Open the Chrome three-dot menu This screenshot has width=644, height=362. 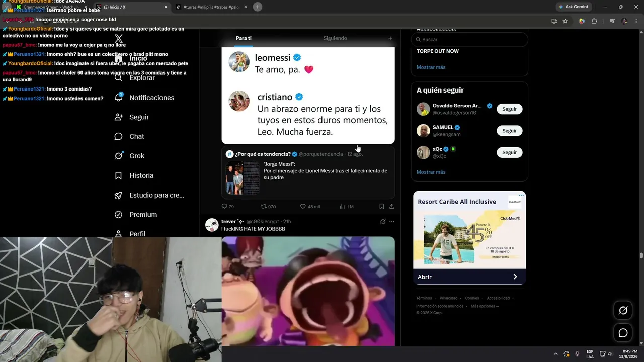pyautogui.click(x=637, y=21)
